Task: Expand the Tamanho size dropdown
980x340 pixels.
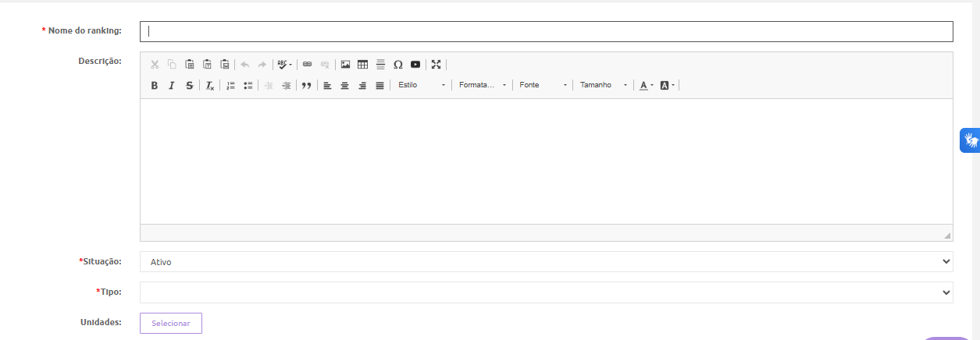Action: [603, 85]
